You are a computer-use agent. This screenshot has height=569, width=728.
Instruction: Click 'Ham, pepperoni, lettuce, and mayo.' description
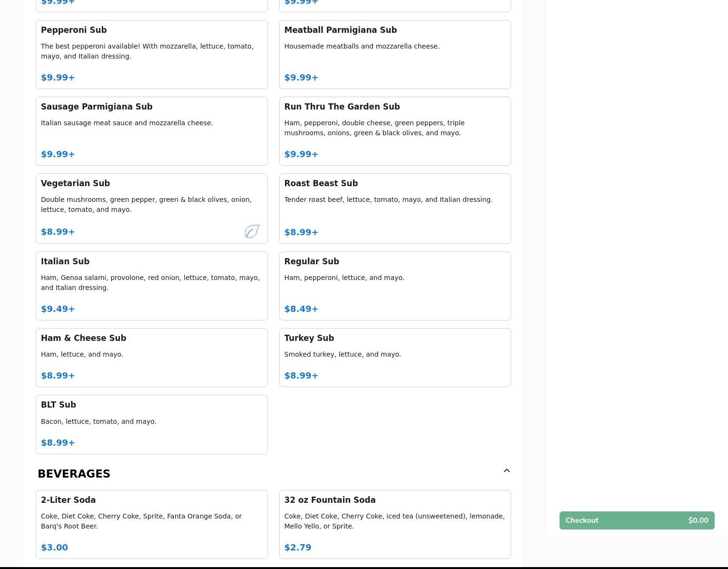coord(344,278)
